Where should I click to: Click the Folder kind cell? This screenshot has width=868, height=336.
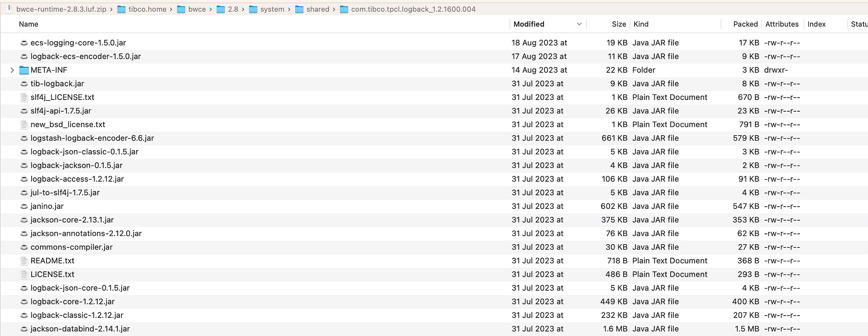point(644,70)
